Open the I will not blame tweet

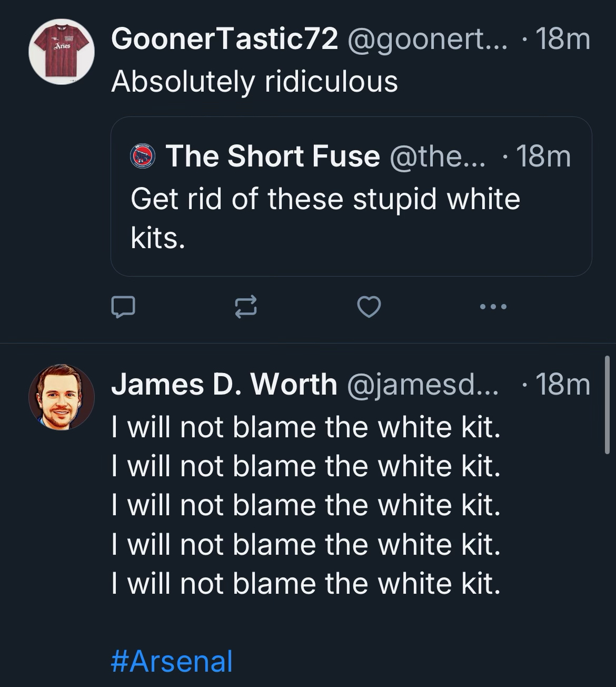coord(305,505)
